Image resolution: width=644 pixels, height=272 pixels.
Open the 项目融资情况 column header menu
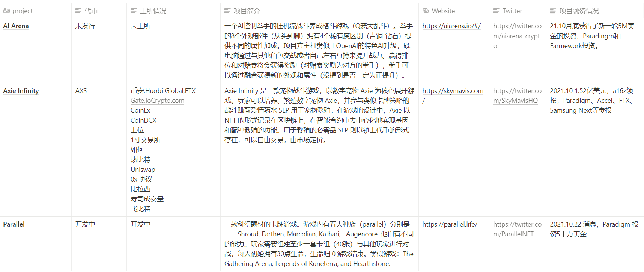pyautogui.click(x=595, y=11)
